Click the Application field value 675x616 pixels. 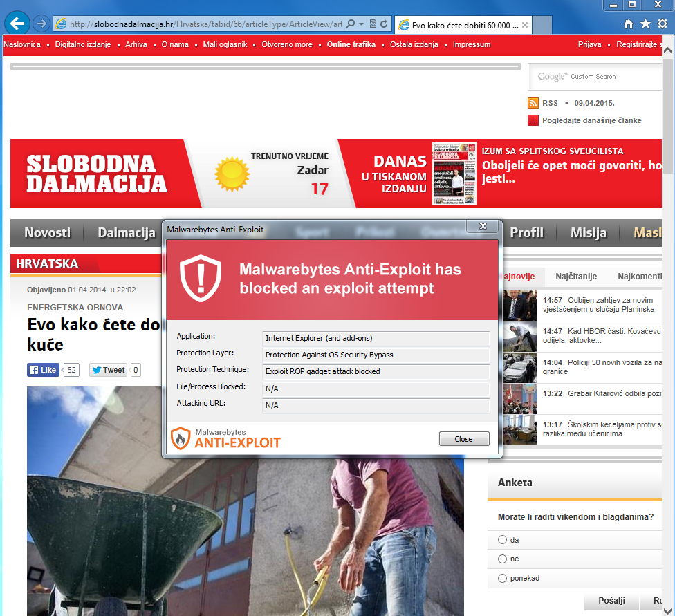(x=376, y=338)
